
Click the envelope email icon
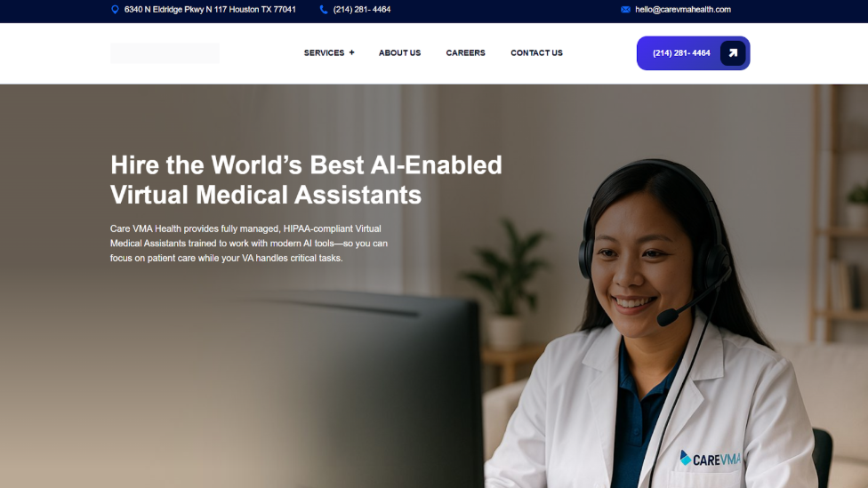[x=625, y=10]
